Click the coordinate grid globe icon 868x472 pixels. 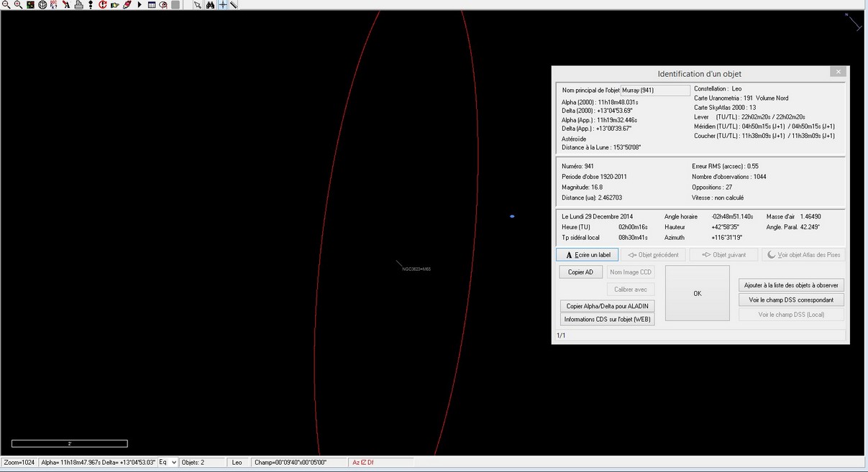pos(42,4)
